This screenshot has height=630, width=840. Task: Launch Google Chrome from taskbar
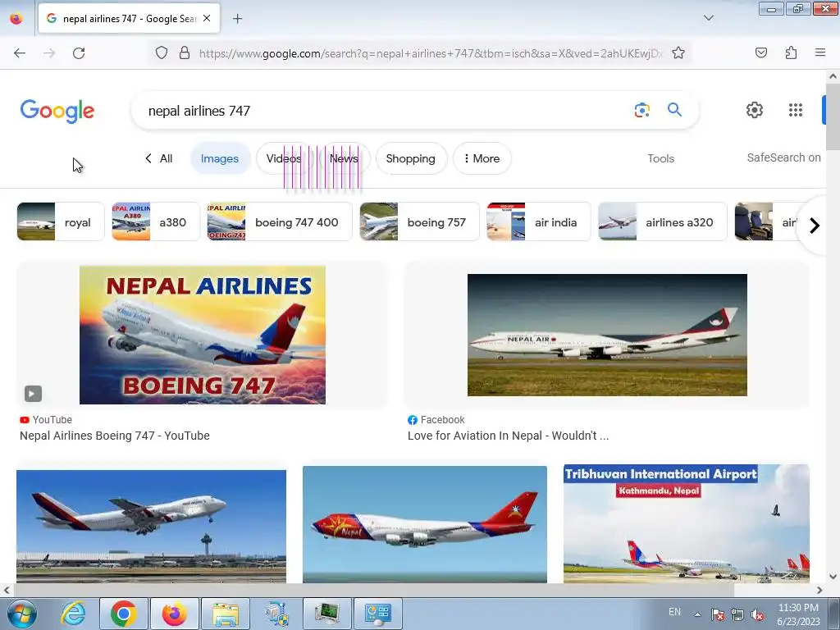pyautogui.click(x=123, y=614)
